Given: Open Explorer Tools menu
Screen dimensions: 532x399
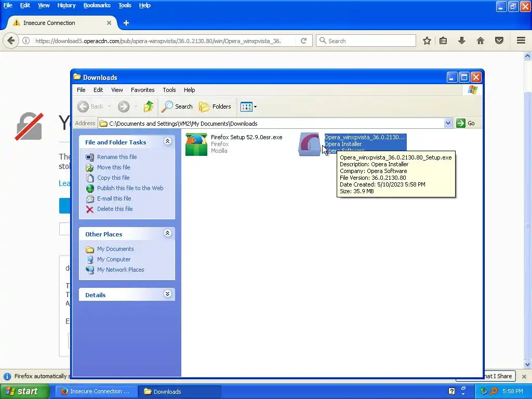Looking at the screenshot, I should coord(169,90).
